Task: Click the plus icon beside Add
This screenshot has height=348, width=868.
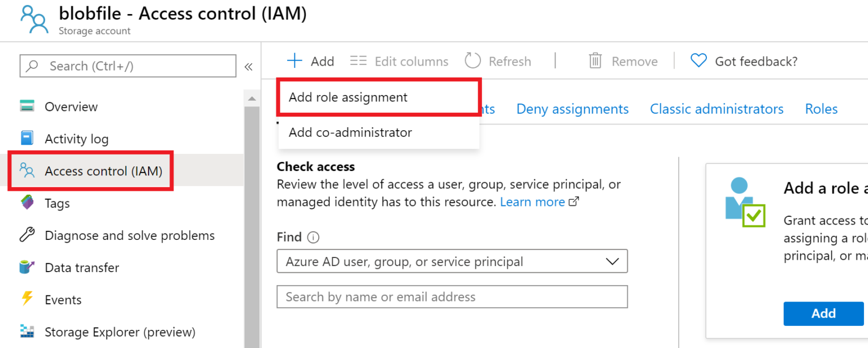Action: pos(295,61)
